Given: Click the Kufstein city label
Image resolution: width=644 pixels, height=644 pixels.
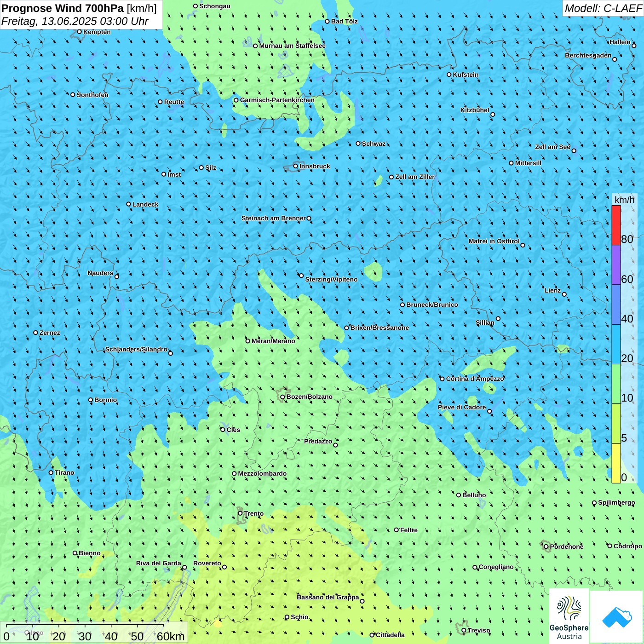Looking at the screenshot, I should [x=466, y=75].
